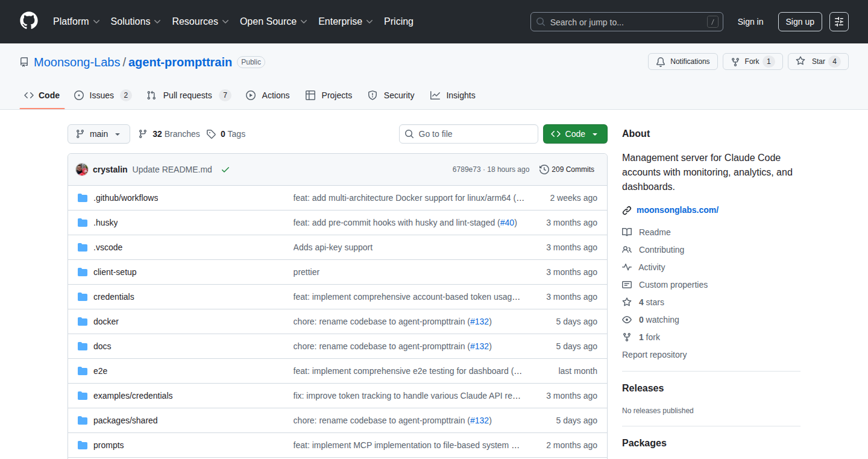Open the main branch selector dropdown
The image size is (868, 459).
click(99, 134)
